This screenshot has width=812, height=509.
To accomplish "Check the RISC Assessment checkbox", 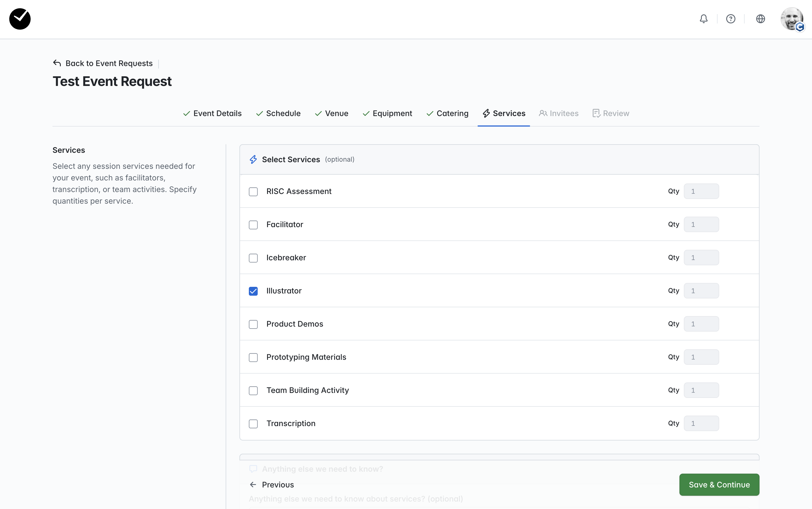I will point(253,191).
